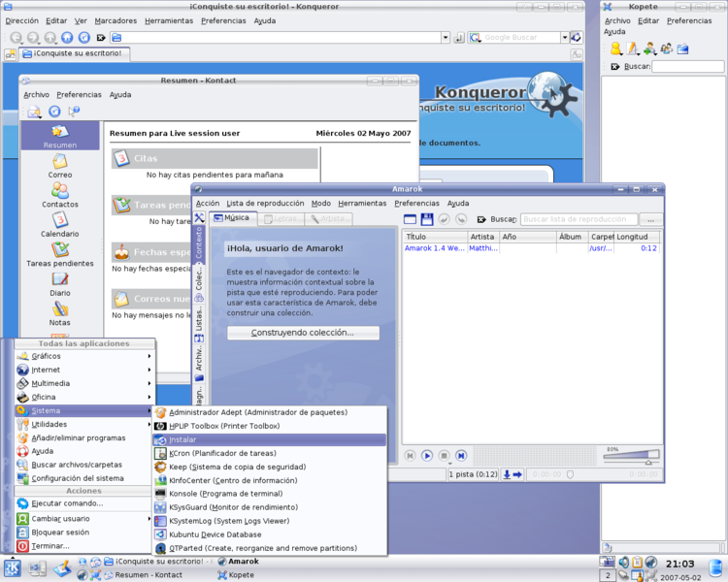Click the save playlist floppy icon

pyautogui.click(x=426, y=219)
